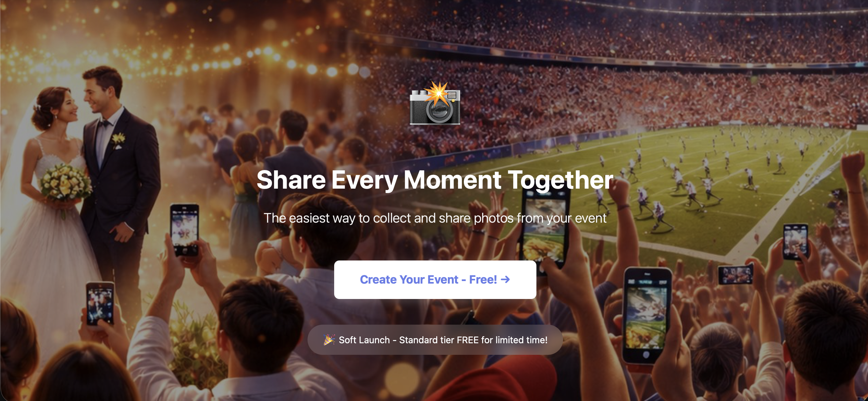The height and width of the screenshot is (401, 868).
Task: Click the Share Every Moment Together heading
Action: (x=435, y=180)
